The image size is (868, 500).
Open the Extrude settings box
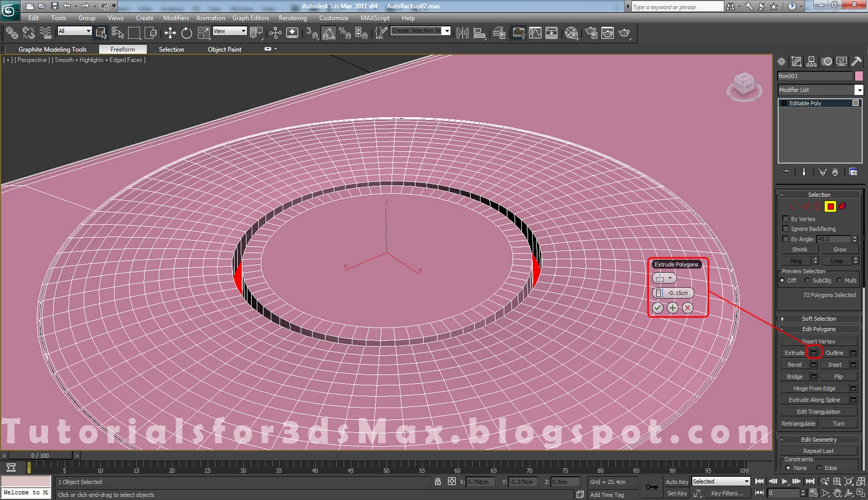[813, 352]
